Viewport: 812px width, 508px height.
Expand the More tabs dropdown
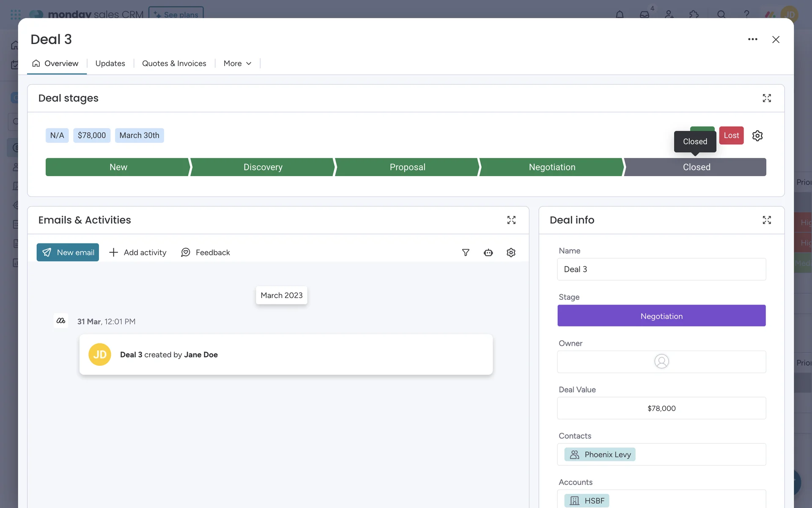(237, 63)
